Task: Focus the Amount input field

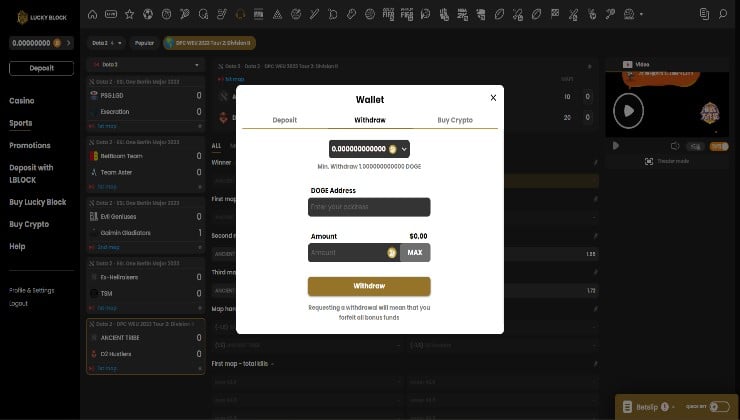Action: pyautogui.click(x=354, y=252)
